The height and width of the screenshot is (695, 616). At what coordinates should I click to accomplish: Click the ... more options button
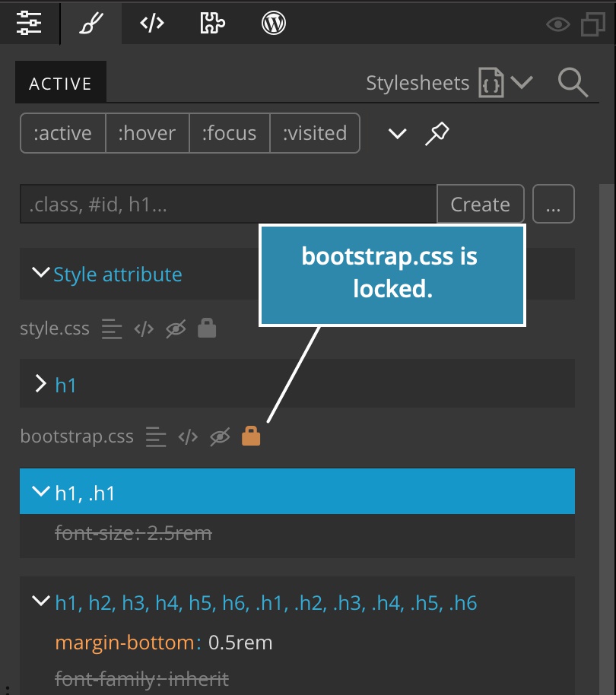coord(554,204)
